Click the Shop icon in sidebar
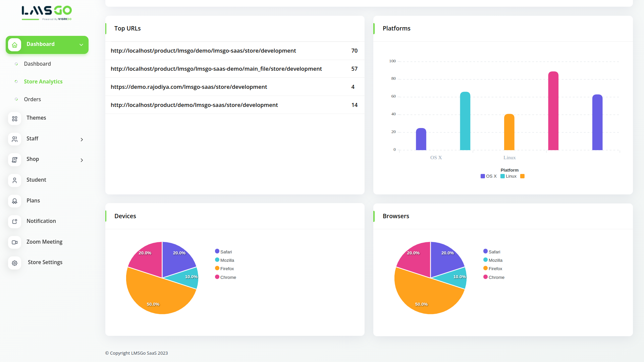 point(14,160)
